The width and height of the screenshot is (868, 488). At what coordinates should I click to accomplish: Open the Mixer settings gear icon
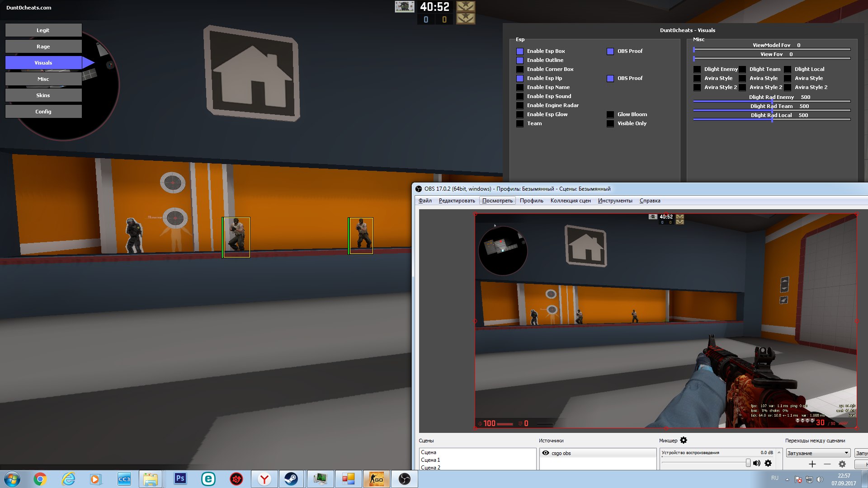tap(684, 440)
